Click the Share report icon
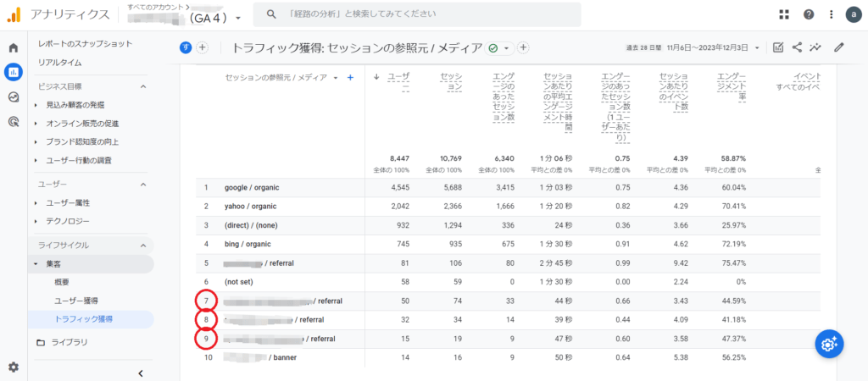The height and width of the screenshot is (381, 868). point(798,47)
